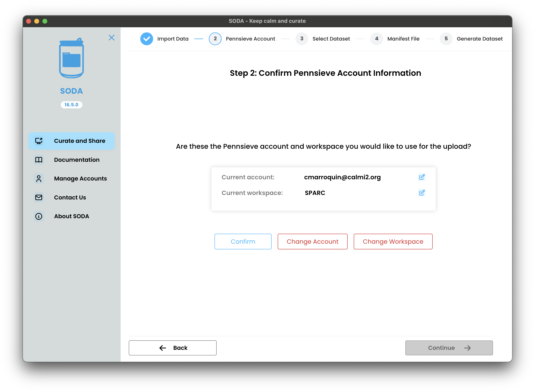Image resolution: width=535 pixels, height=392 pixels.
Task: Select the Pennsieve Account step 2
Action: tap(215, 39)
